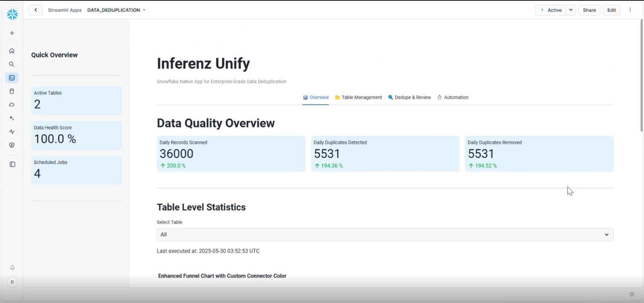Click the Daily Records Scanned value 36000
The image size is (644, 303).
pos(176,154)
